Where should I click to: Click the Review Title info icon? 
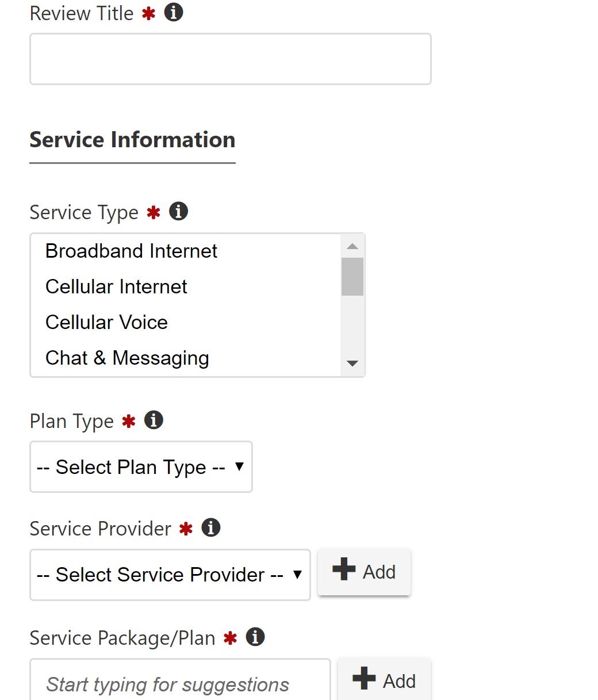[x=174, y=13]
